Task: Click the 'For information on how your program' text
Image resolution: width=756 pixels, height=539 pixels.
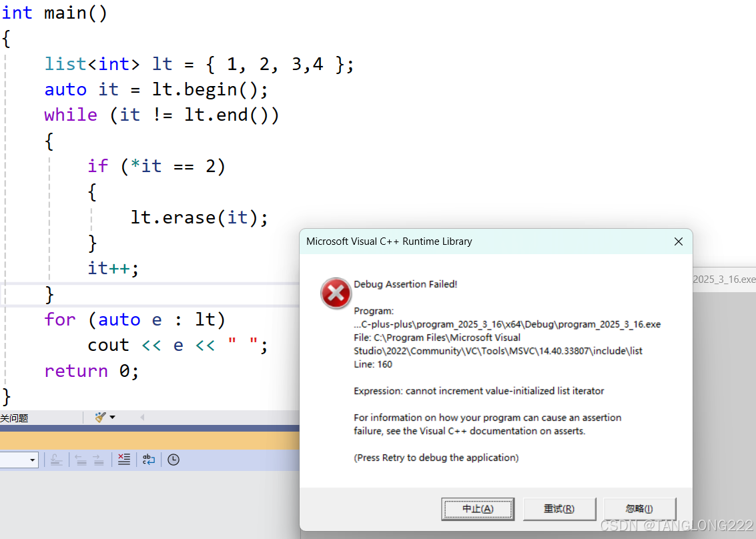Action: point(488,418)
